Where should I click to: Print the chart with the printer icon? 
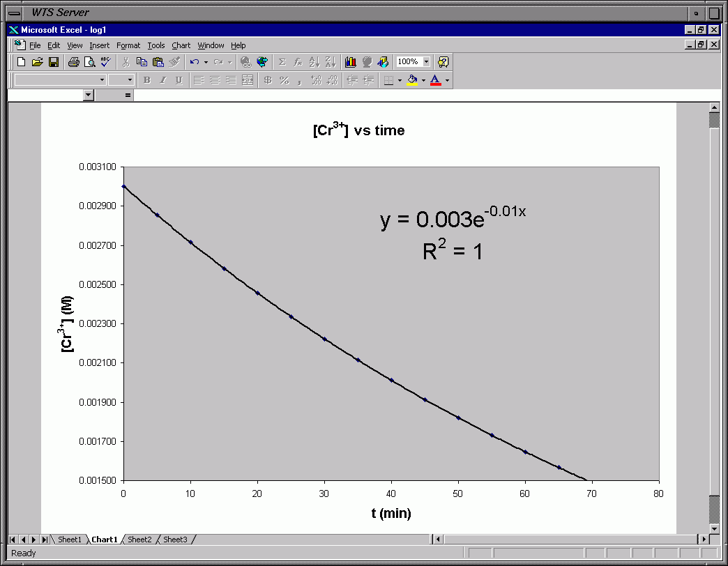click(73, 62)
